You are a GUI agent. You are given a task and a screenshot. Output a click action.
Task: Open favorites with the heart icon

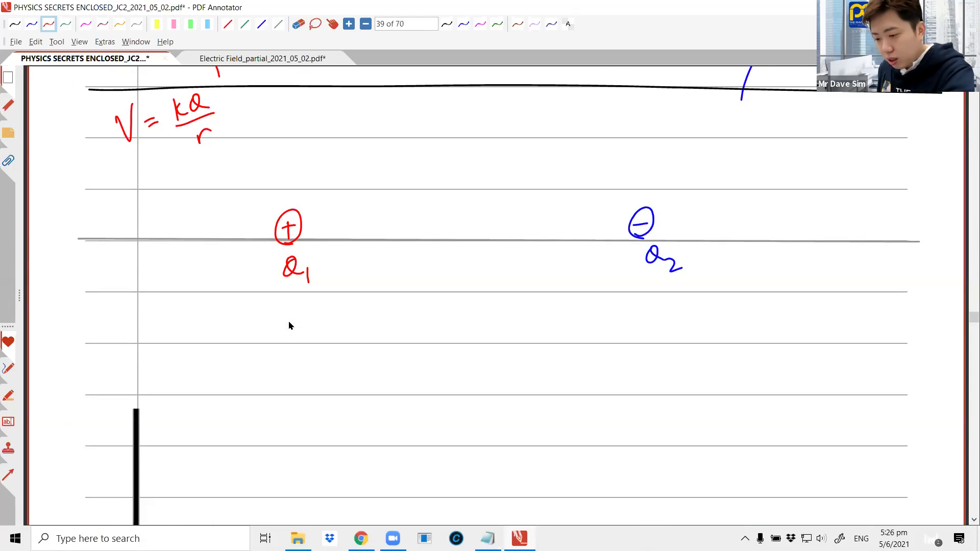[x=8, y=342]
